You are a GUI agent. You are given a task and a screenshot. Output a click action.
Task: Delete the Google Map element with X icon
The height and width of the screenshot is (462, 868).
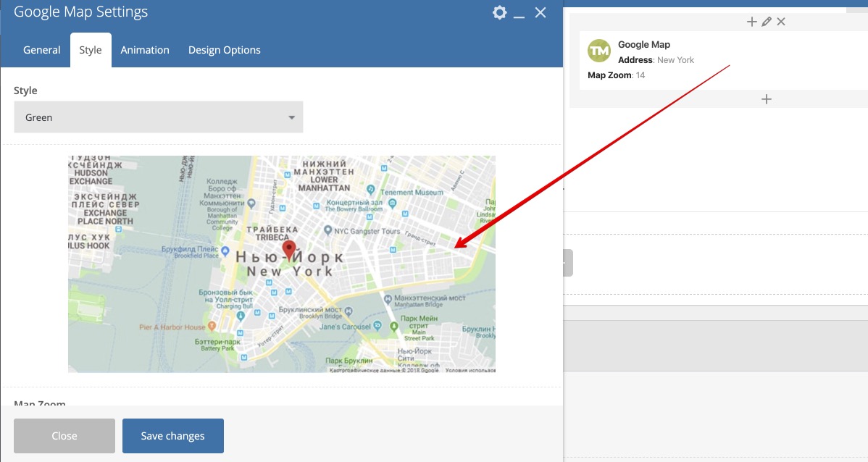pos(781,22)
